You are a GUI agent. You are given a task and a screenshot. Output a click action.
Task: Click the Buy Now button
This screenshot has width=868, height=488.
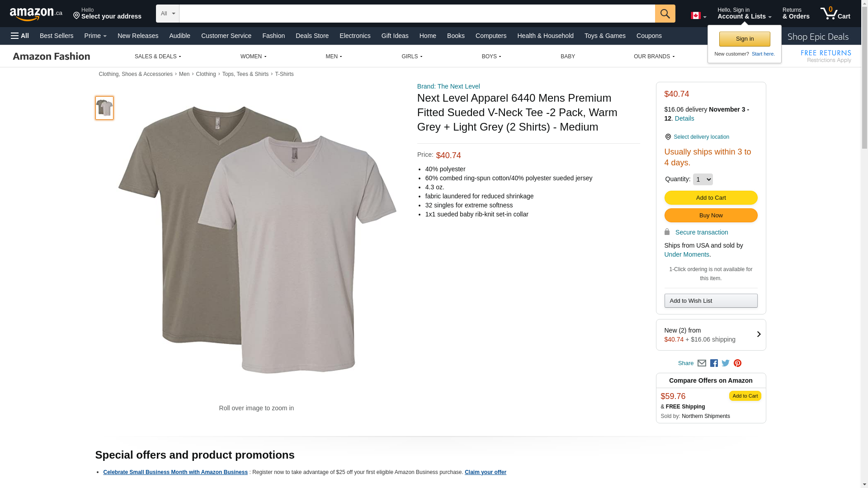click(711, 216)
